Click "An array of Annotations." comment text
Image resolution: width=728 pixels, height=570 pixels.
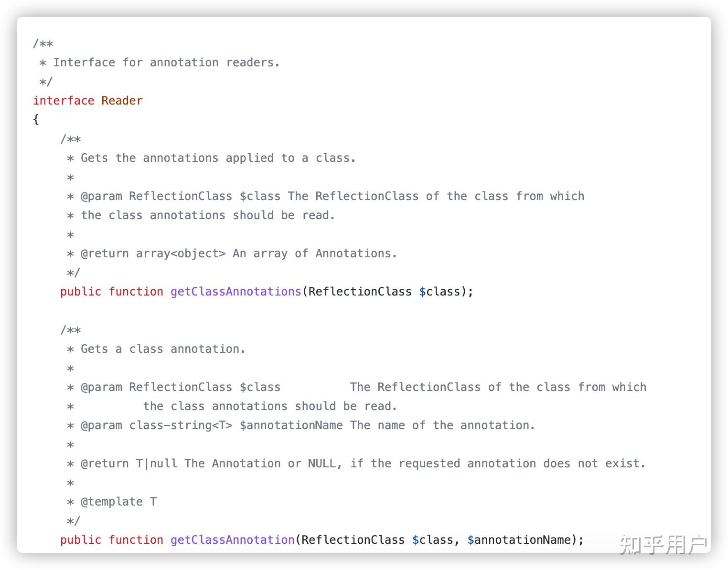tap(315, 253)
